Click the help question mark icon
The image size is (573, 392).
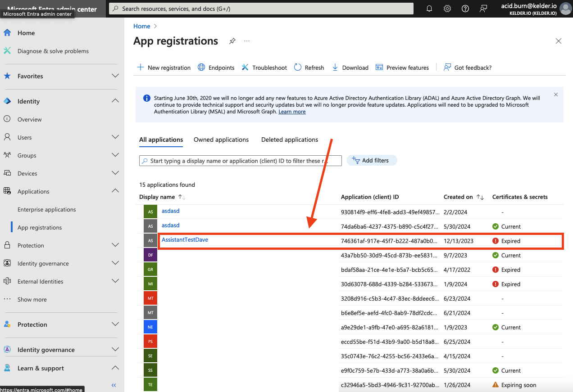point(465,9)
